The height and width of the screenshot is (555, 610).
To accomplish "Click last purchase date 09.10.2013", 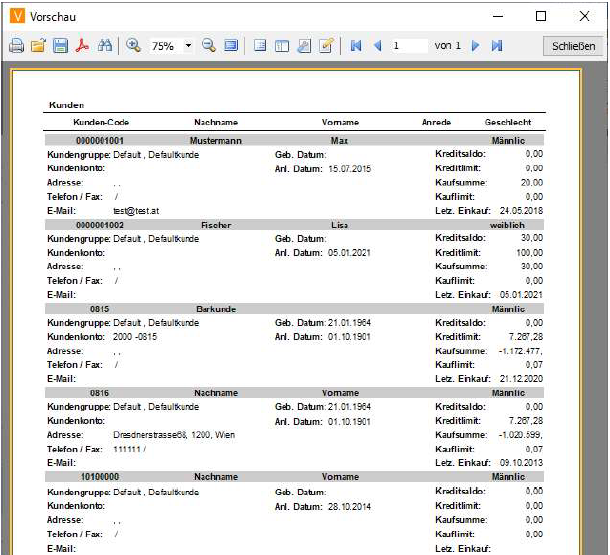I will click(521, 463).
